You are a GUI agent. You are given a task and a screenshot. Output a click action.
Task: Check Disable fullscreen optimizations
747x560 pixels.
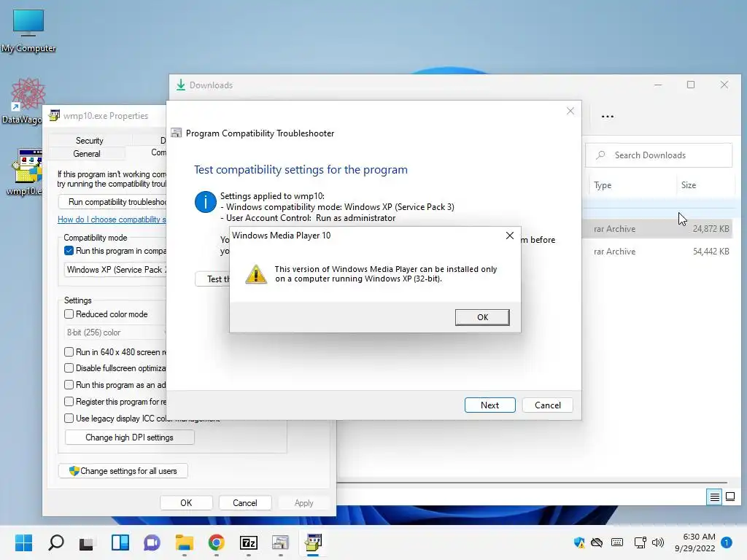pyautogui.click(x=69, y=368)
